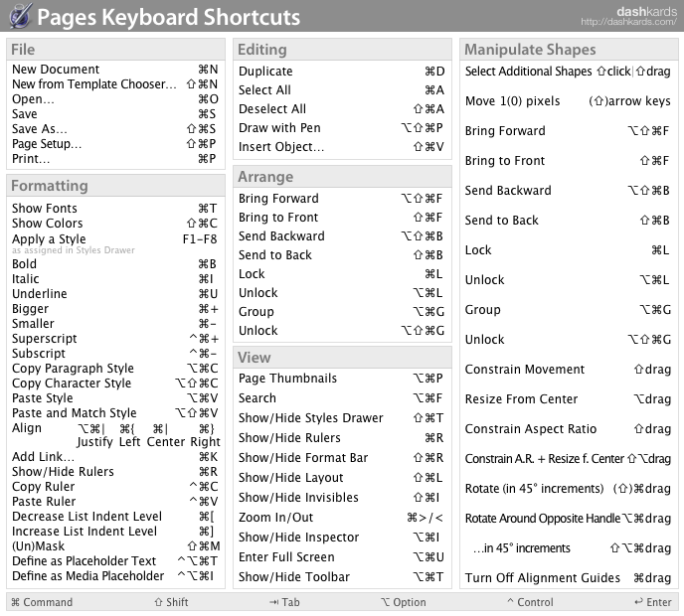Click the Pages app icon in header
684x616 pixels.
[20, 16]
